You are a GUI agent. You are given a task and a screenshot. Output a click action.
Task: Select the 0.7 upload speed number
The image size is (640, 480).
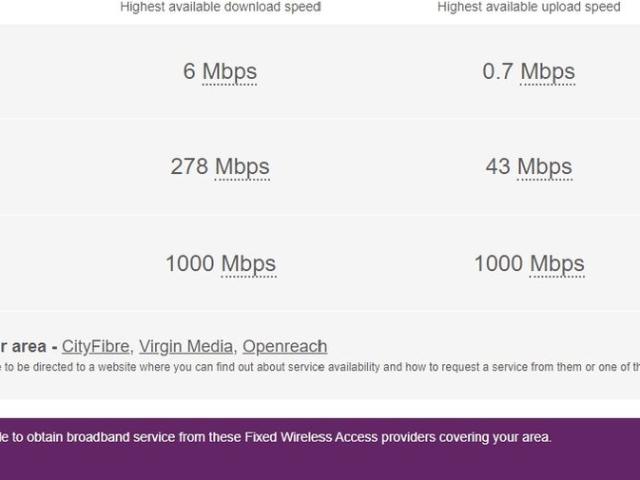497,72
